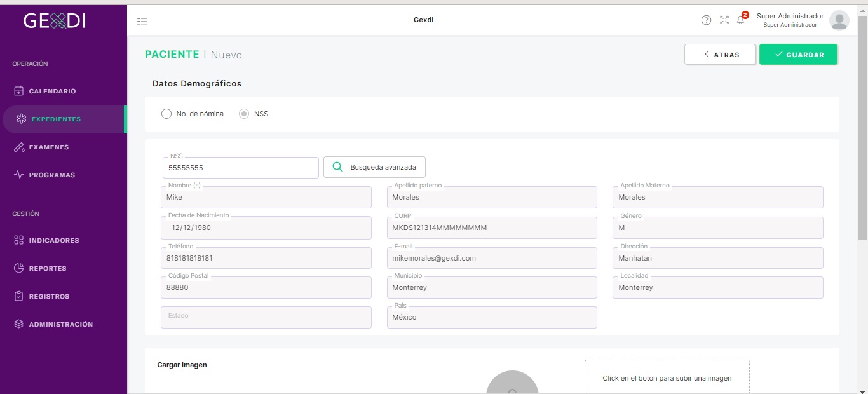This screenshot has width=868, height=394.
Task: Click the Examenes test icon in sidebar
Action: pyautogui.click(x=19, y=147)
